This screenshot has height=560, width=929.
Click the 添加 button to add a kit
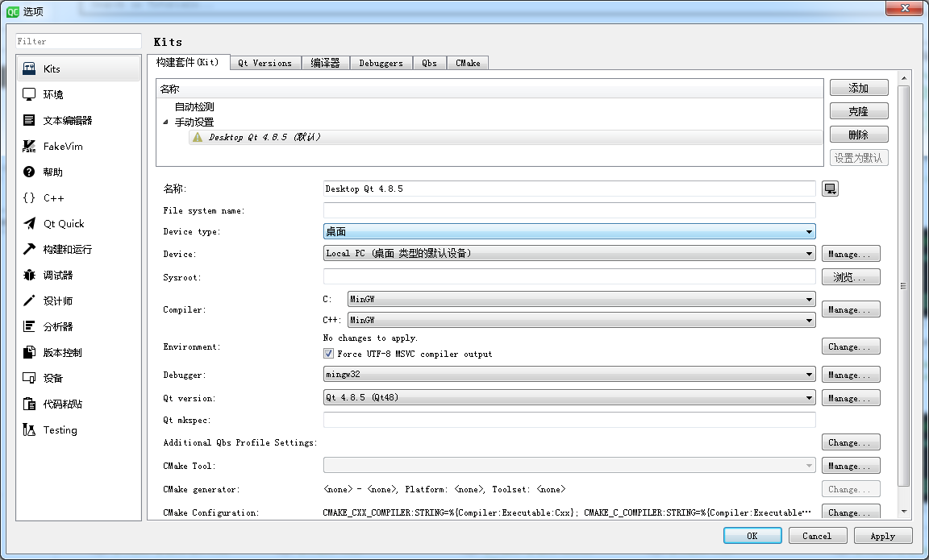click(x=858, y=87)
